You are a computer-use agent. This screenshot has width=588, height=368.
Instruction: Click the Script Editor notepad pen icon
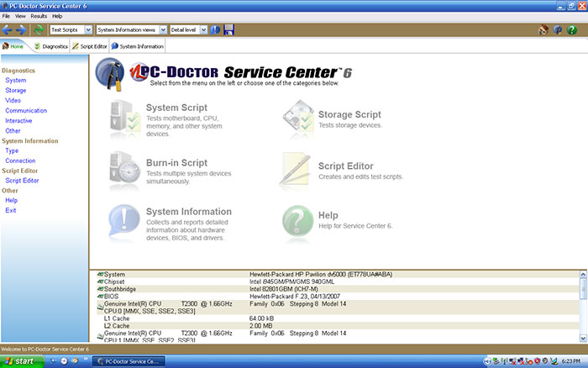[x=297, y=169]
